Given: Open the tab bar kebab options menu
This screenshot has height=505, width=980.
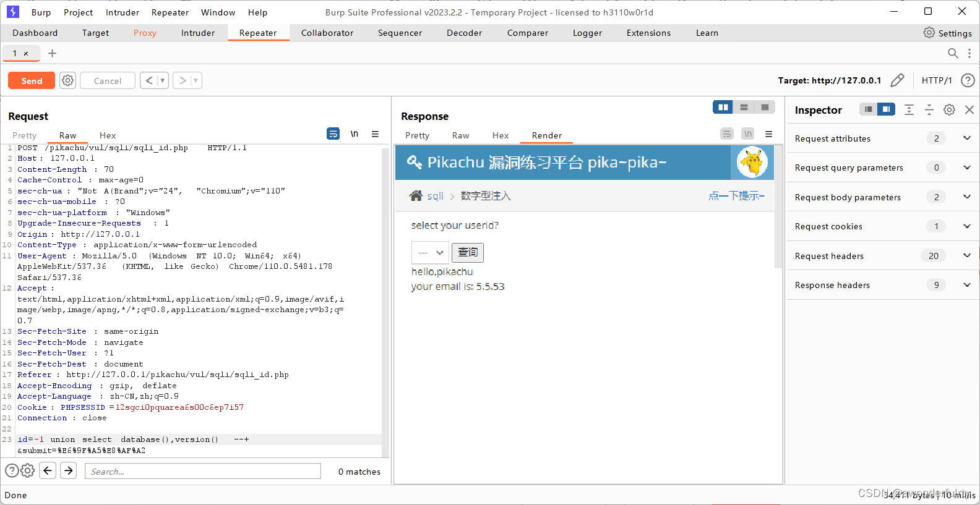Looking at the screenshot, I should point(969,53).
